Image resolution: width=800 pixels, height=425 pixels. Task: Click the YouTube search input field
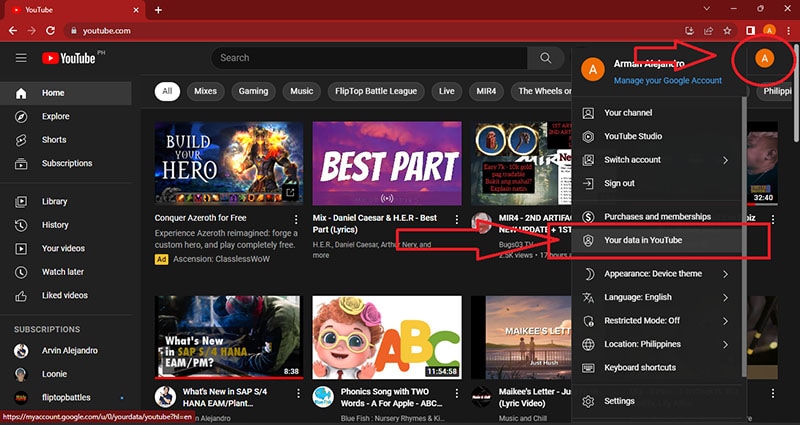[x=369, y=58]
